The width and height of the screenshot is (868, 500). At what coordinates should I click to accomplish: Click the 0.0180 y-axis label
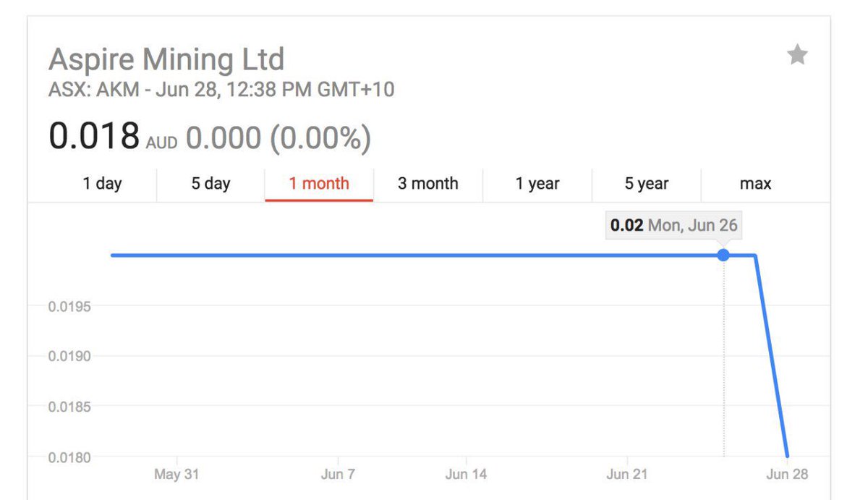[69, 457]
